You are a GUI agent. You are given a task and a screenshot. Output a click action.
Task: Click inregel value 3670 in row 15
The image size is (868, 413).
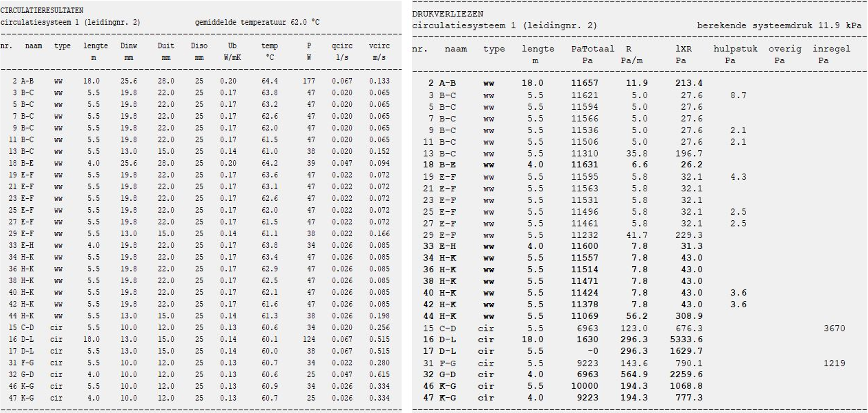pos(834,328)
